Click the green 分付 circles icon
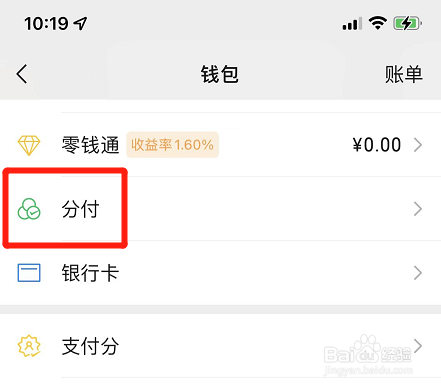 29,209
